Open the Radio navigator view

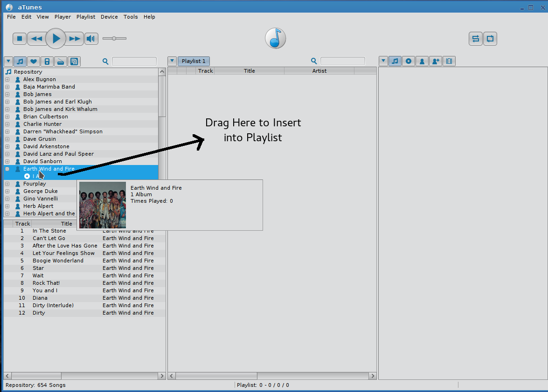60,61
